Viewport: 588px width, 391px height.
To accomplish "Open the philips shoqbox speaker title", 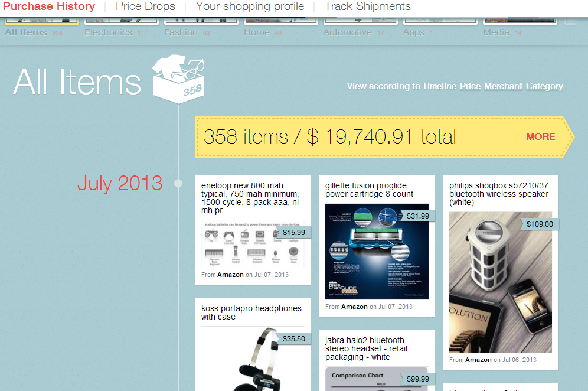I will [x=499, y=194].
